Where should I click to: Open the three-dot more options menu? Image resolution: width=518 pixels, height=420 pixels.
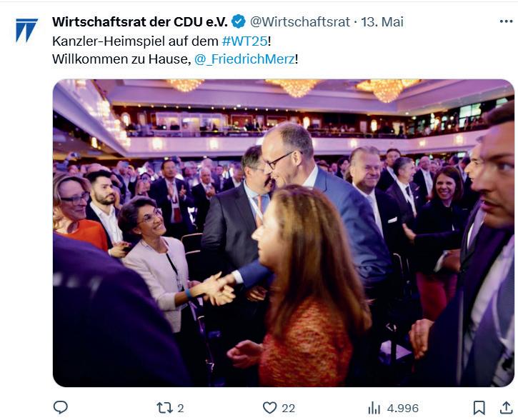click(x=506, y=21)
